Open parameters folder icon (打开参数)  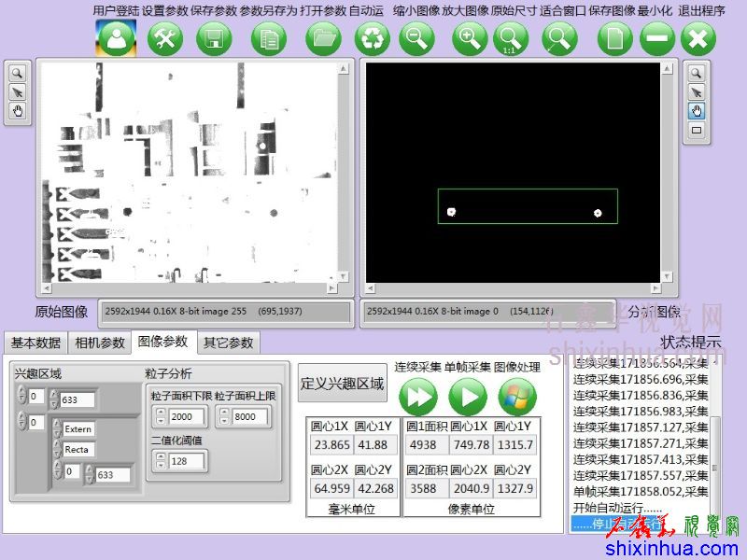coord(323,39)
